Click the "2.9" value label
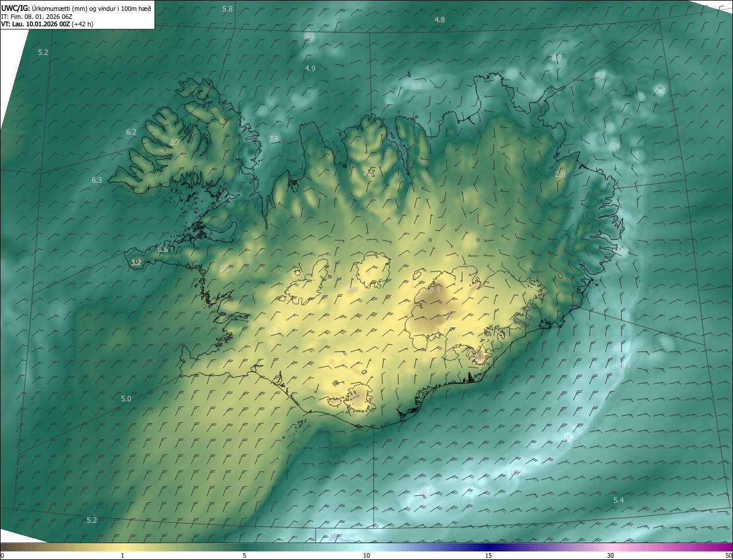 [560, 175]
